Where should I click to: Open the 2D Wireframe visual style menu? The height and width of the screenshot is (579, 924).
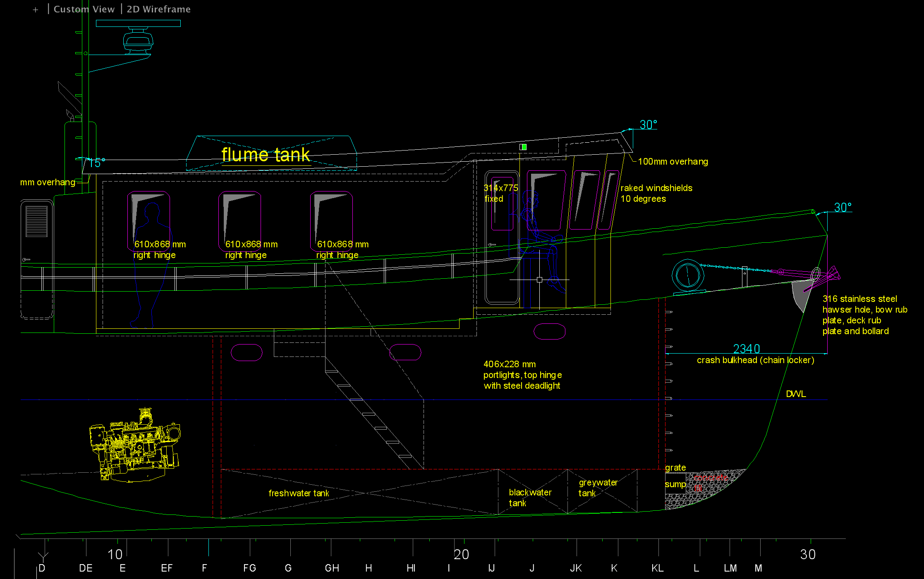158,9
